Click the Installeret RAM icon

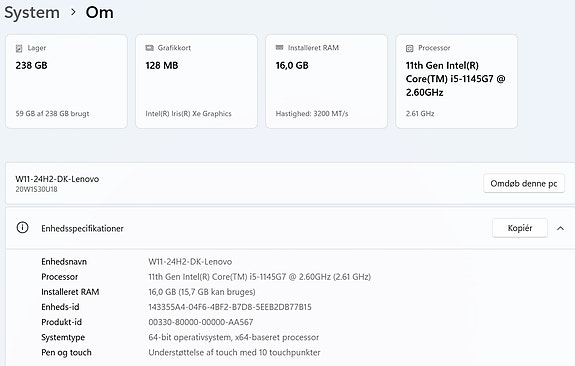(x=279, y=47)
